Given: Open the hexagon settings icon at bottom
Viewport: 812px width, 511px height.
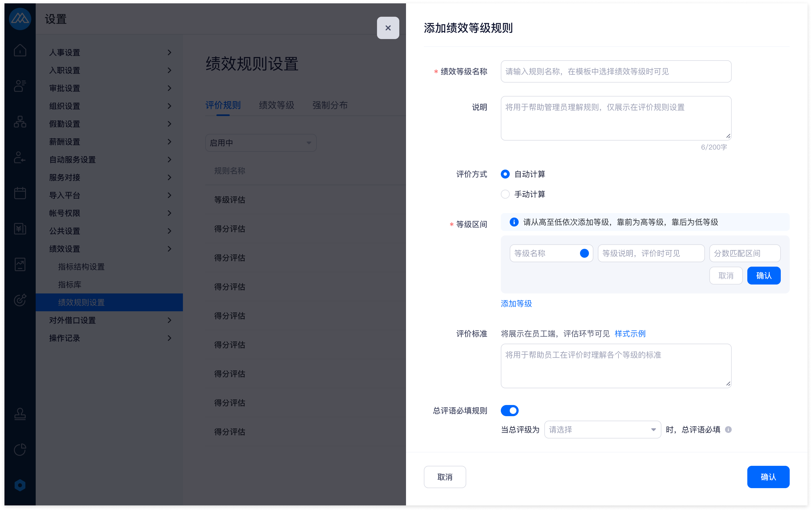Looking at the screenshot, I should (20, 485).
